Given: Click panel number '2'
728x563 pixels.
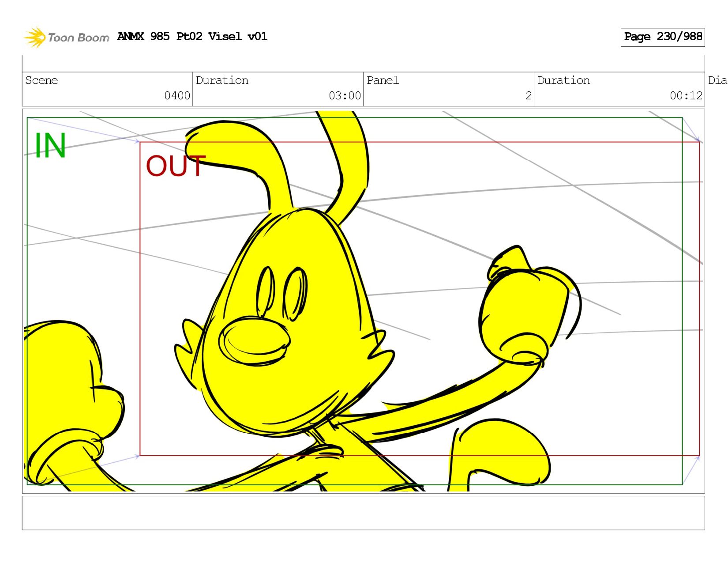Looking at the screenshot, I should [529, 96].
